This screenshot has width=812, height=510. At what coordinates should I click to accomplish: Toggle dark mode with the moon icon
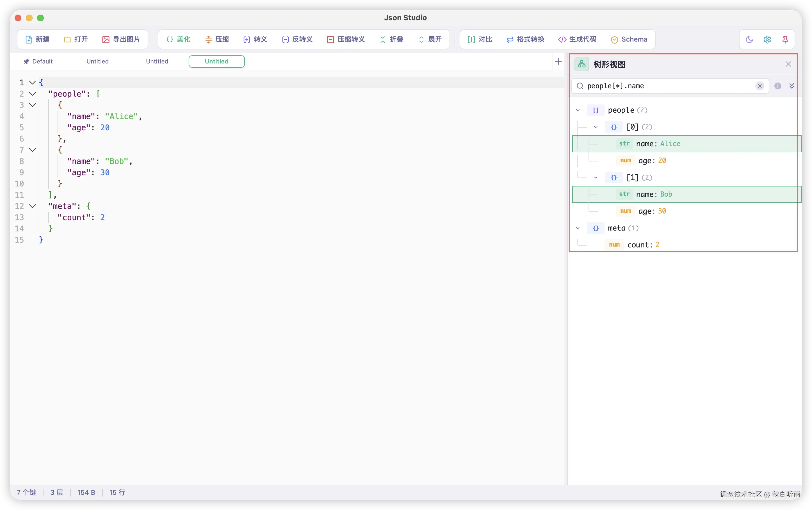tap(749, 40)
